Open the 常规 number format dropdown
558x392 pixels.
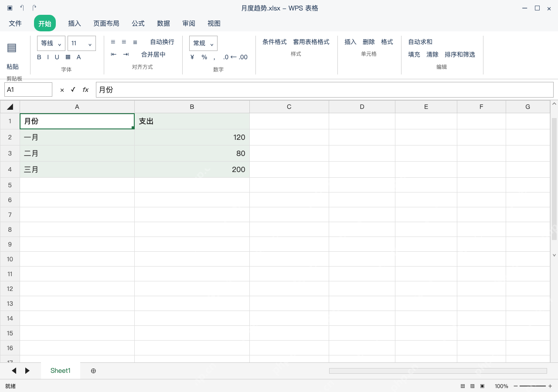click(203, 44)
